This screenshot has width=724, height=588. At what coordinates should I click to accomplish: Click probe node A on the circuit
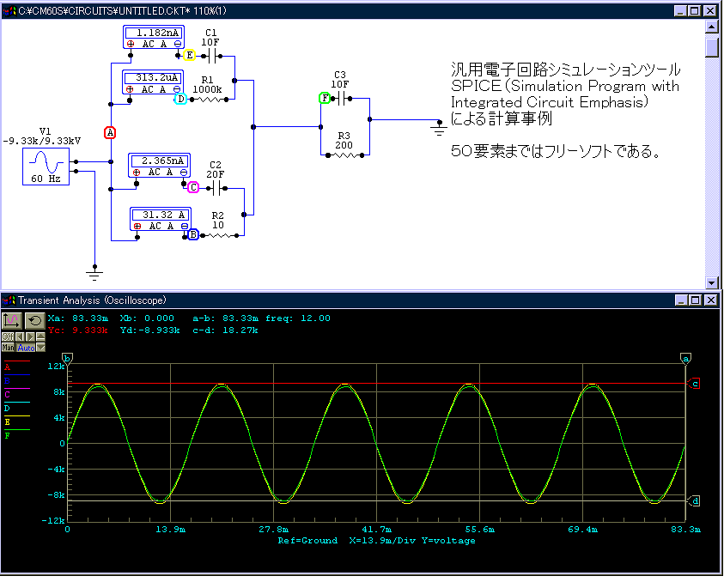110,132
